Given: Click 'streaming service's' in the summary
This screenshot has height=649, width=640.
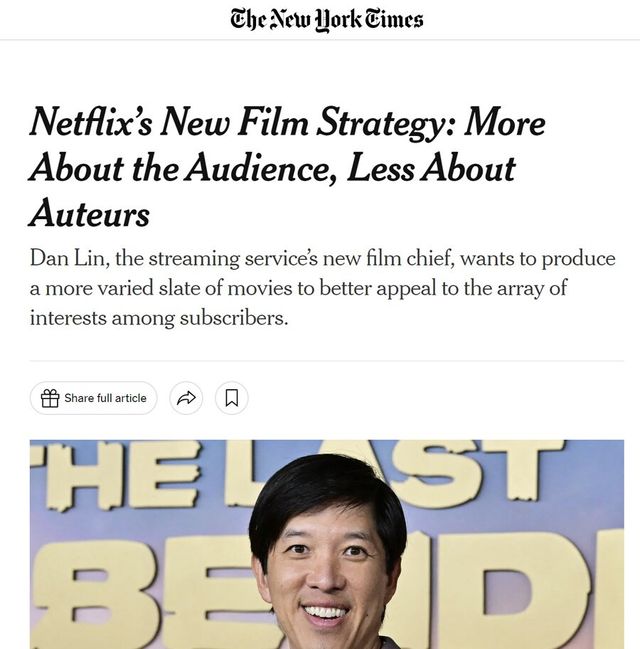Looking at the screenshot, I should tap(233, 259).
